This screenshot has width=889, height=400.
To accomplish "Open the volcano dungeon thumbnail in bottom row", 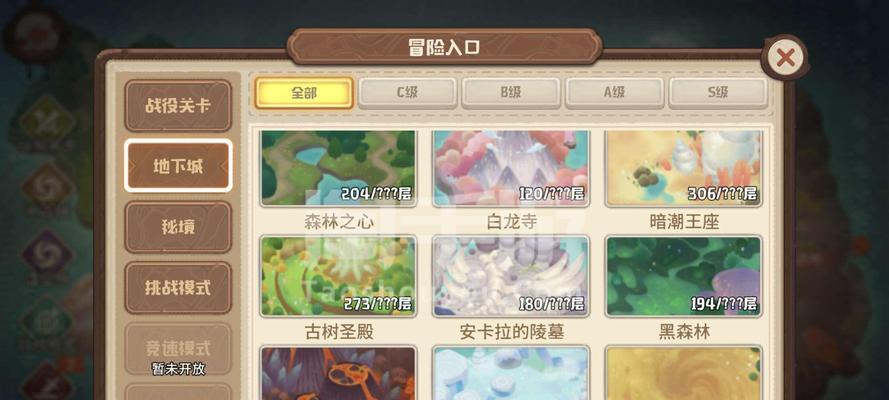I will tap(338, 373).
